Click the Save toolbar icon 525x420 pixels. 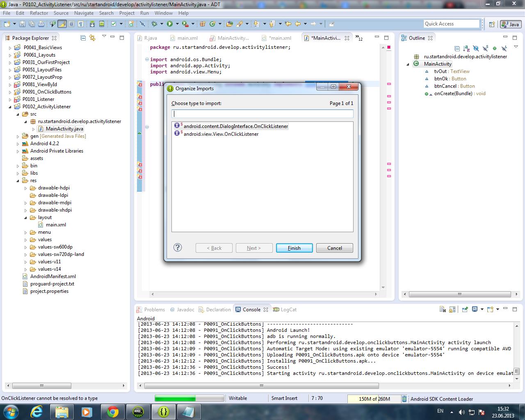[22, 24]
